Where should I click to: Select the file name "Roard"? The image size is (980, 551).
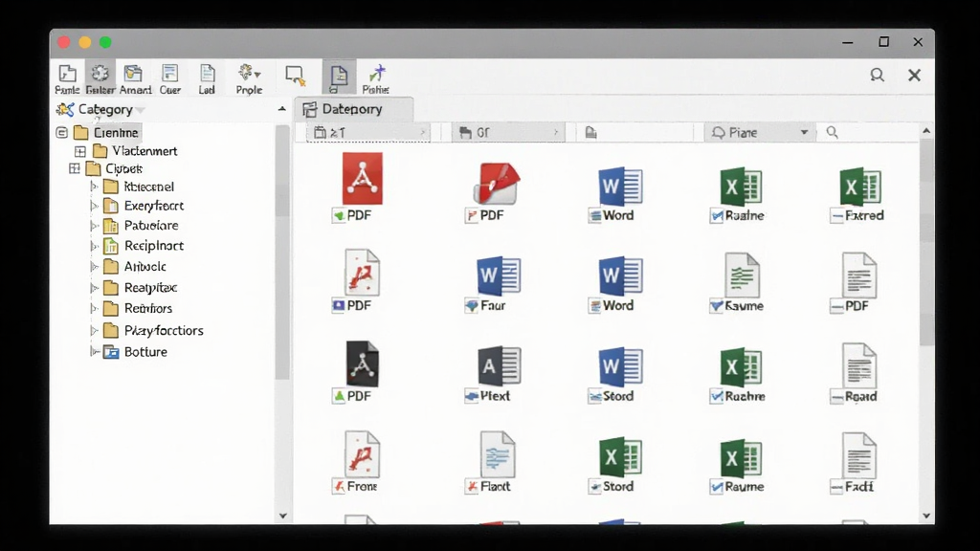click(x=860, y=397)
